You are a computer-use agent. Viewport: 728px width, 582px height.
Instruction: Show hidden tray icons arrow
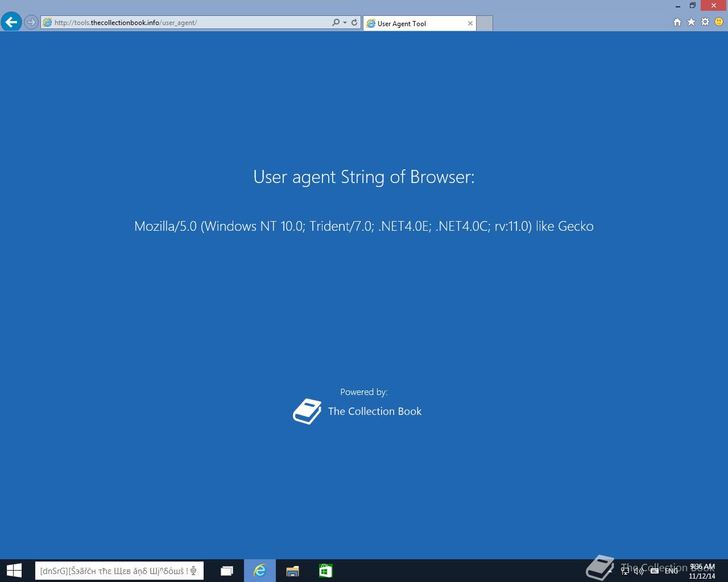(x=610, y=571)
